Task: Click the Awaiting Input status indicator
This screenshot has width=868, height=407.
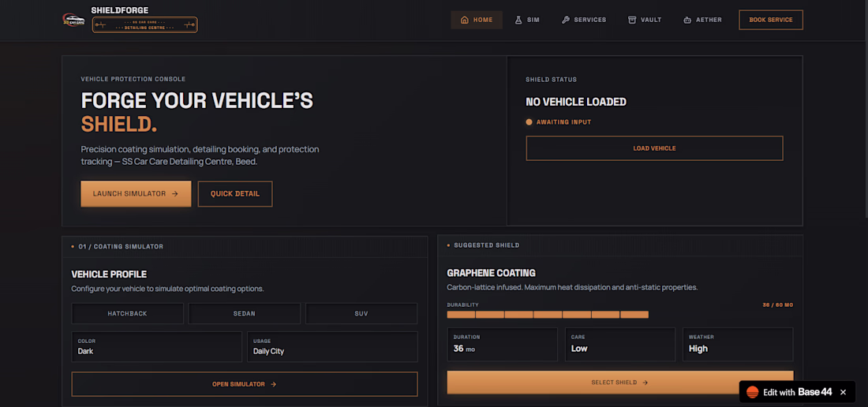Action: [559, 122]
